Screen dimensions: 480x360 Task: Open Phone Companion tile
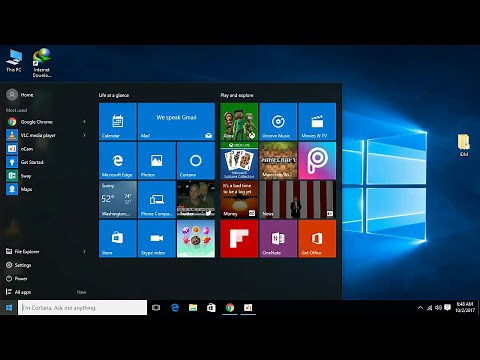pos(157,199)
